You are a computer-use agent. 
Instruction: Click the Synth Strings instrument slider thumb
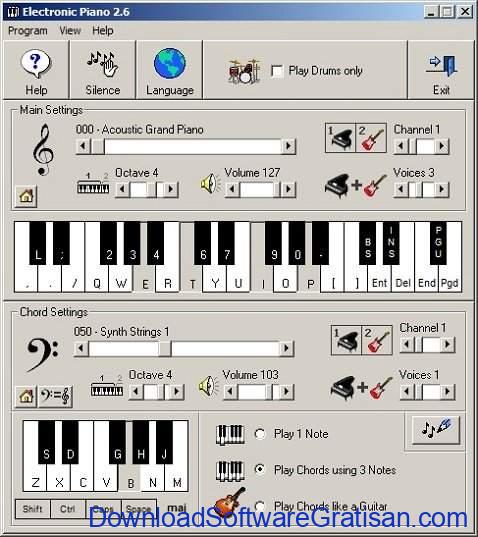[164, 348]
